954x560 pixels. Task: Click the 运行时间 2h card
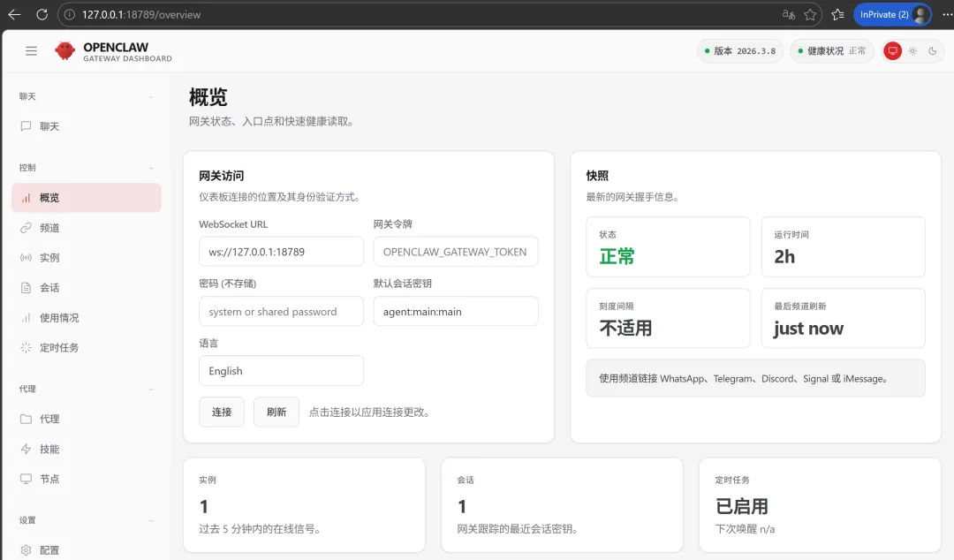pos(844,246)
